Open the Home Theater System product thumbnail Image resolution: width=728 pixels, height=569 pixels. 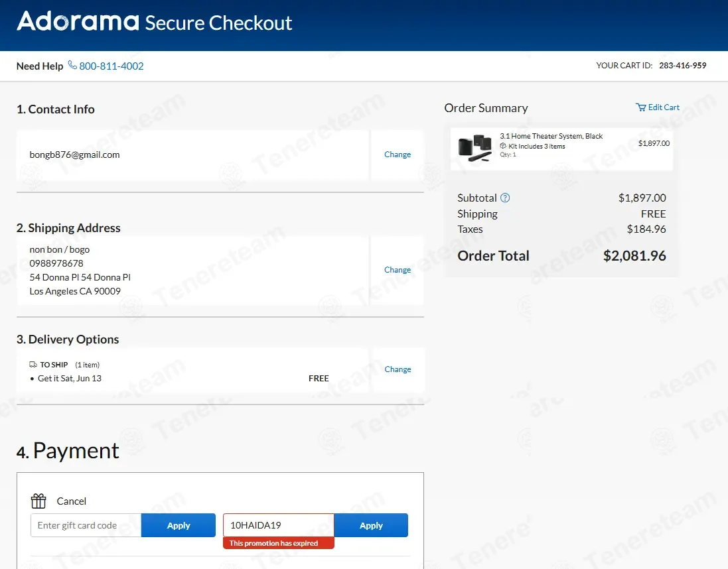pyautogui.click(x=474, y=148)
